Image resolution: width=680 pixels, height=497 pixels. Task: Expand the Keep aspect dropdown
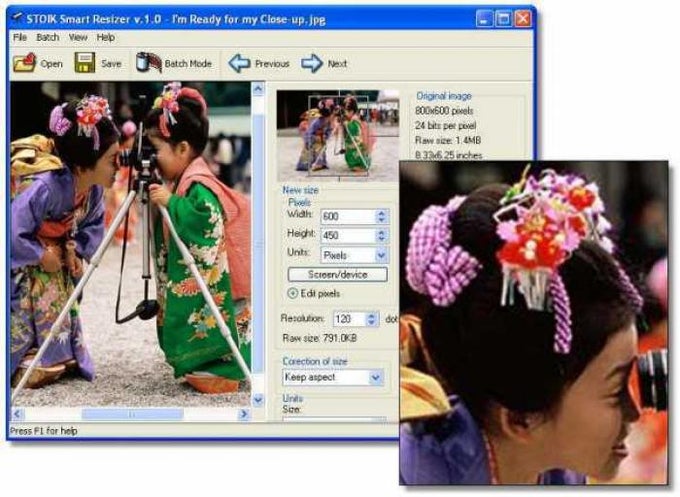333,377
